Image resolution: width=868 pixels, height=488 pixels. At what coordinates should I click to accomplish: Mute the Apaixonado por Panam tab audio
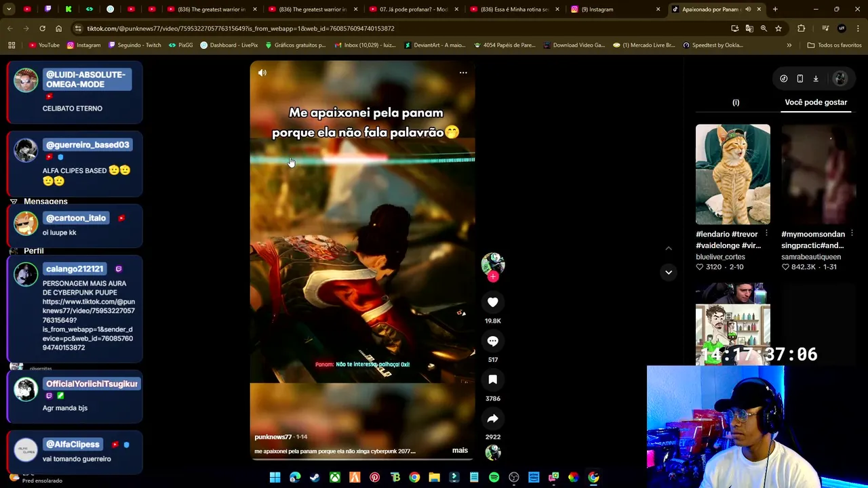[748, 9]
